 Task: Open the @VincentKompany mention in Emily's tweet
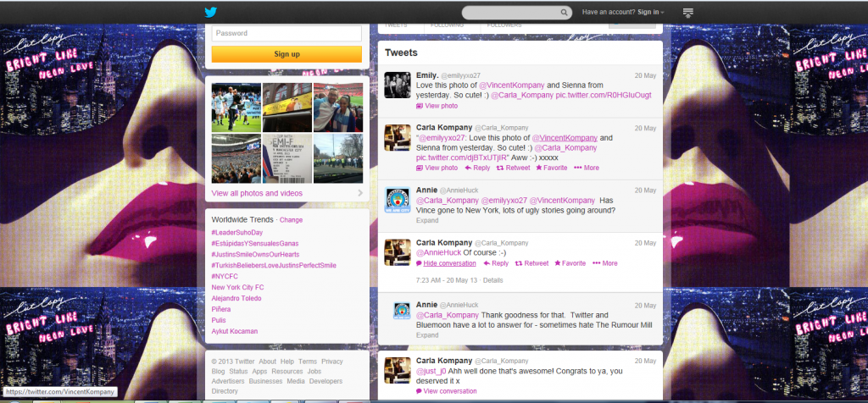[x=511, y=86]
